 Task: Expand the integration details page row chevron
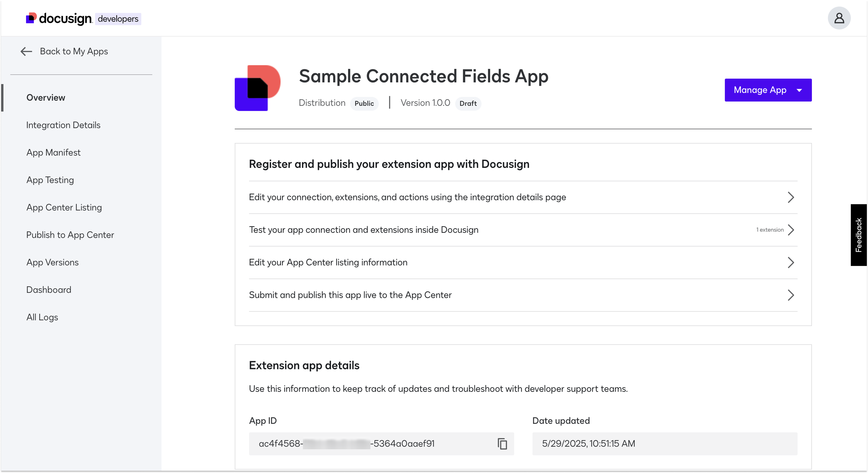[791, 197]
